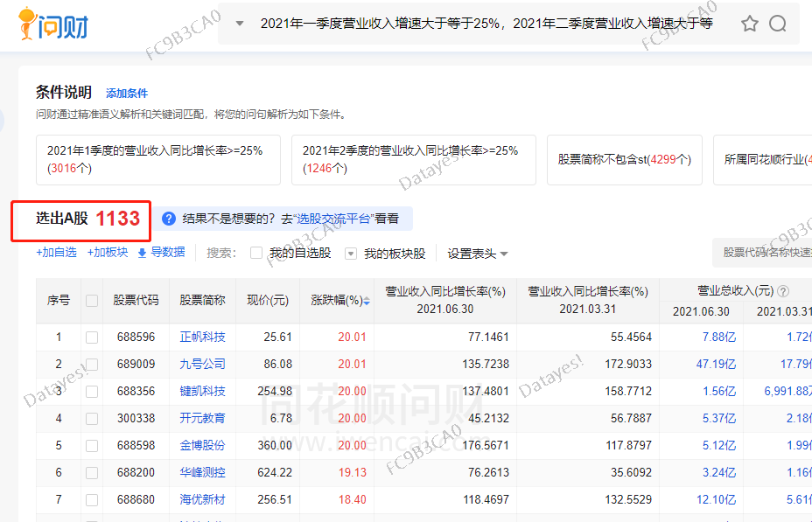812x522 pixels.
Task: Click the blue question mark help icon
Action: tap(169, 219)
